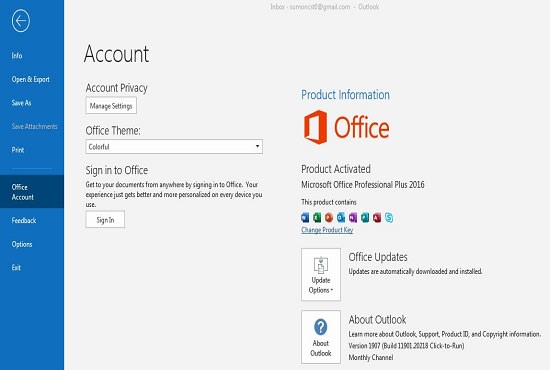Viewport: 550px width, 370px height.
Task: Click the PowerPoint app icon
Action: (x=329, y=218)
